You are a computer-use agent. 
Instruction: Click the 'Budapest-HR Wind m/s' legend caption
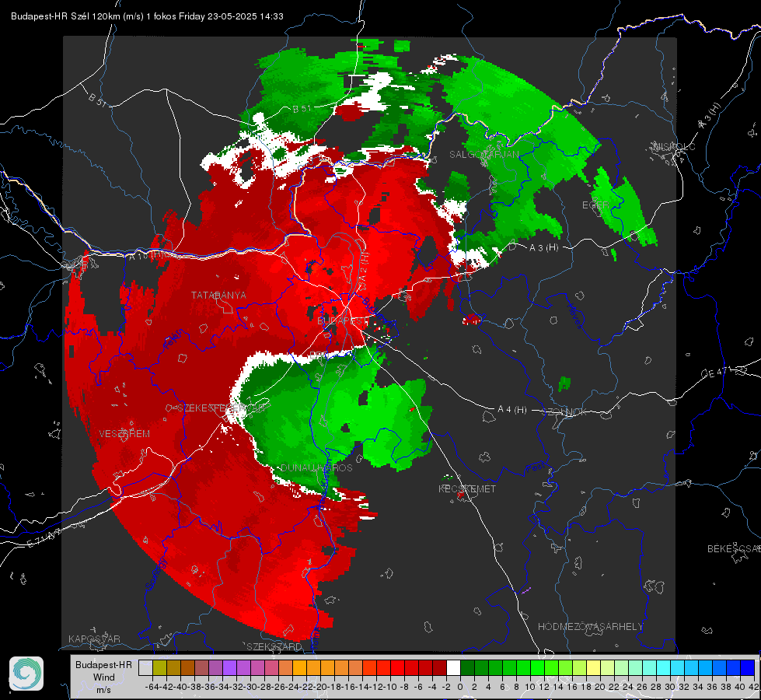pos(104,677)
